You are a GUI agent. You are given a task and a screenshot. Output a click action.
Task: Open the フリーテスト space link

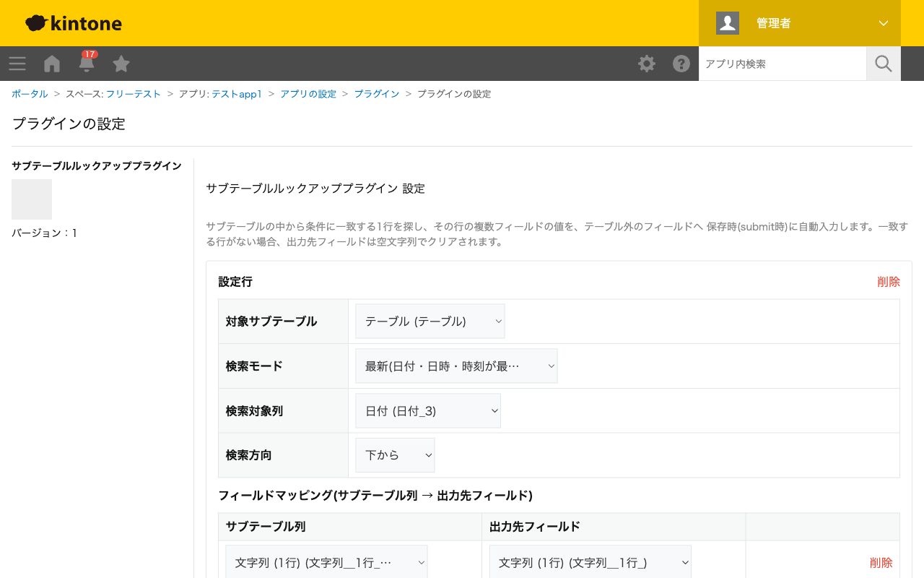point(134,94)
